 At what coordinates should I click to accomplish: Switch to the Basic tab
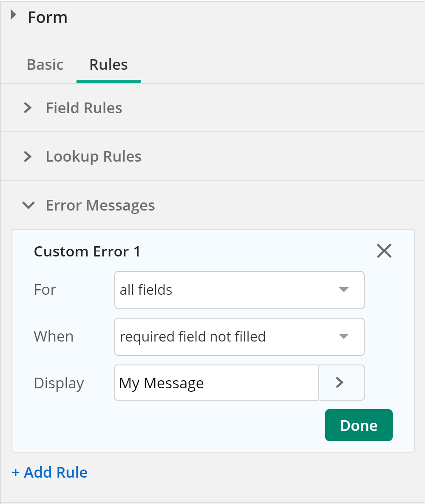click(45, 65)
